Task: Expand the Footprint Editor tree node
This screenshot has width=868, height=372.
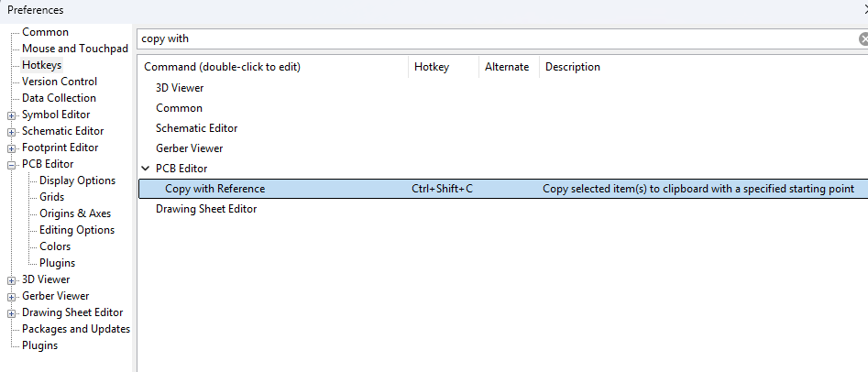Action: pos(12,149)
